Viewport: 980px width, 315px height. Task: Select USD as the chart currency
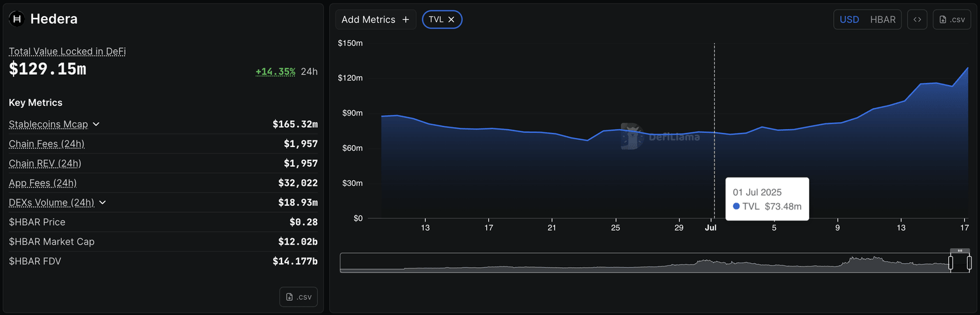pyautogui.click(x=849, y=19)
